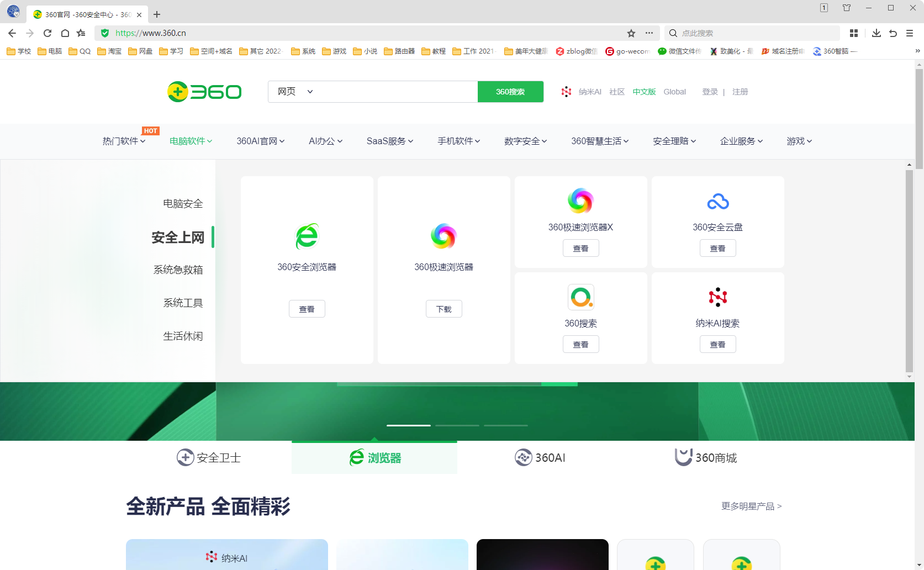
Task: Expand the SaaS服务 menu
Action: coord(390,141)
